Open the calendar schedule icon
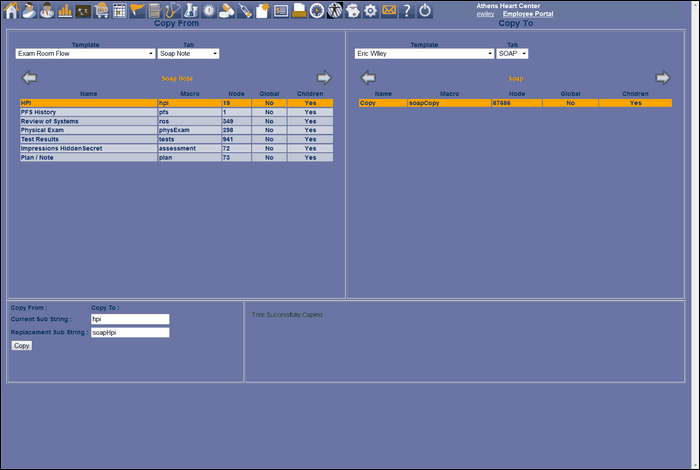 pos(119,10)
